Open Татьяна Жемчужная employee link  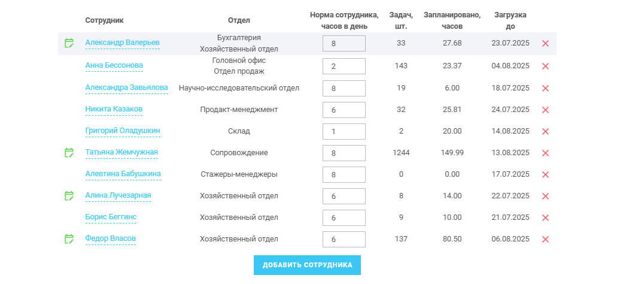pyautogui.click(x=121, y=152)
